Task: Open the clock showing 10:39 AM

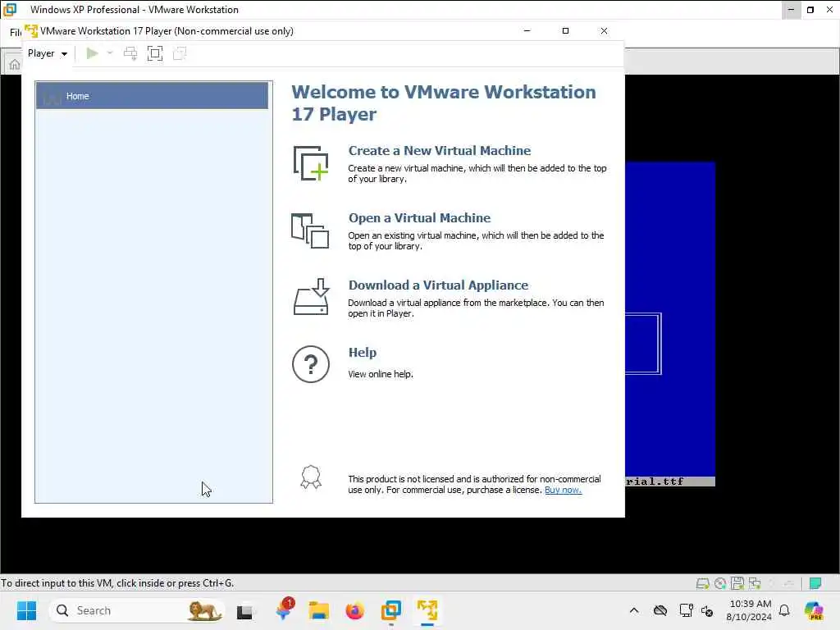Action: (748, 610)
